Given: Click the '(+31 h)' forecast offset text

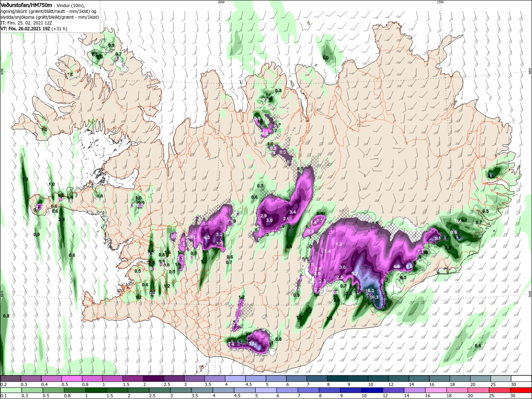Looking at the screenshot, I should click(59, 29).
